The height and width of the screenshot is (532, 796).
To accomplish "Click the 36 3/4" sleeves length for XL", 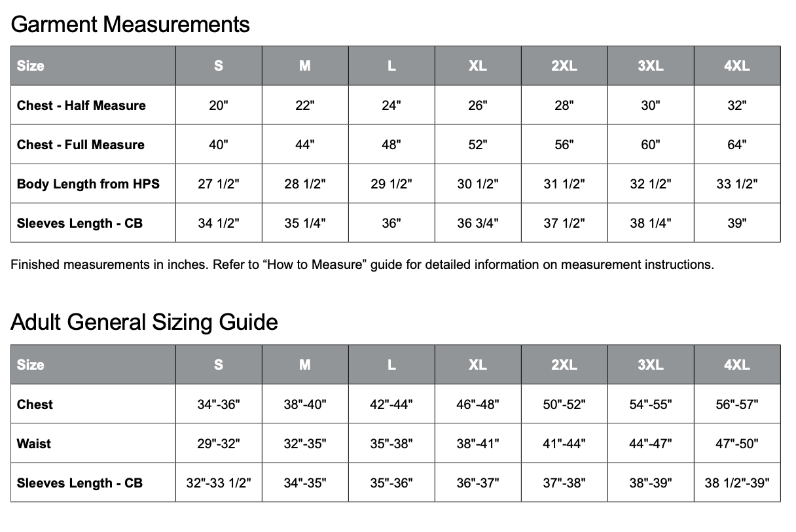I will click(x=478, y=223).
